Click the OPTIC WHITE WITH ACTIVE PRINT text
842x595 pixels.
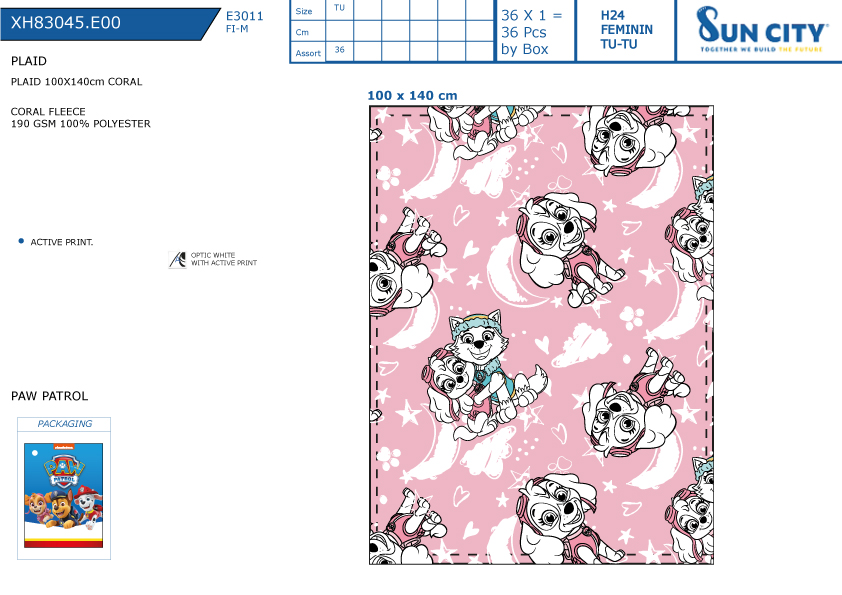(x=224, y=259)
